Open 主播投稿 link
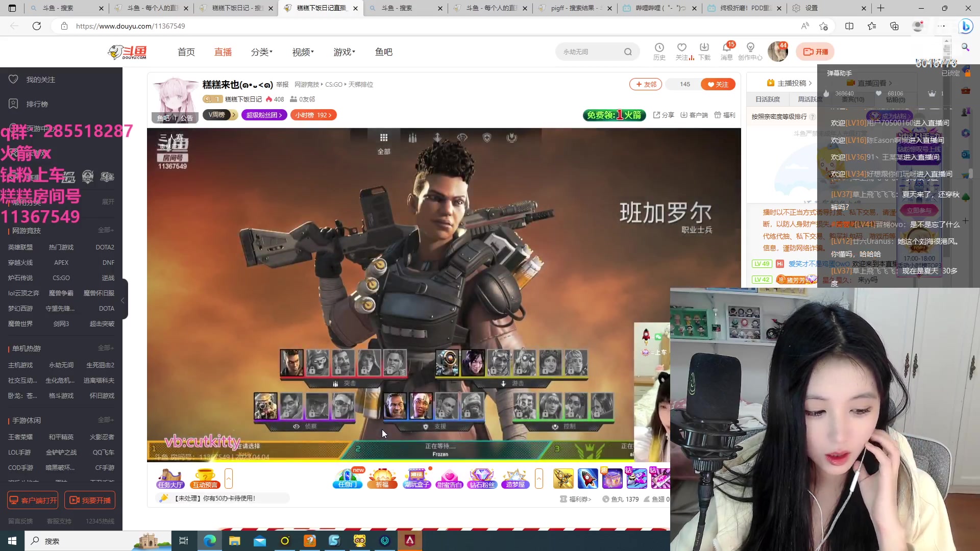Image resolution: width=980 pixels, height=551 pixels. pos(789,83)
